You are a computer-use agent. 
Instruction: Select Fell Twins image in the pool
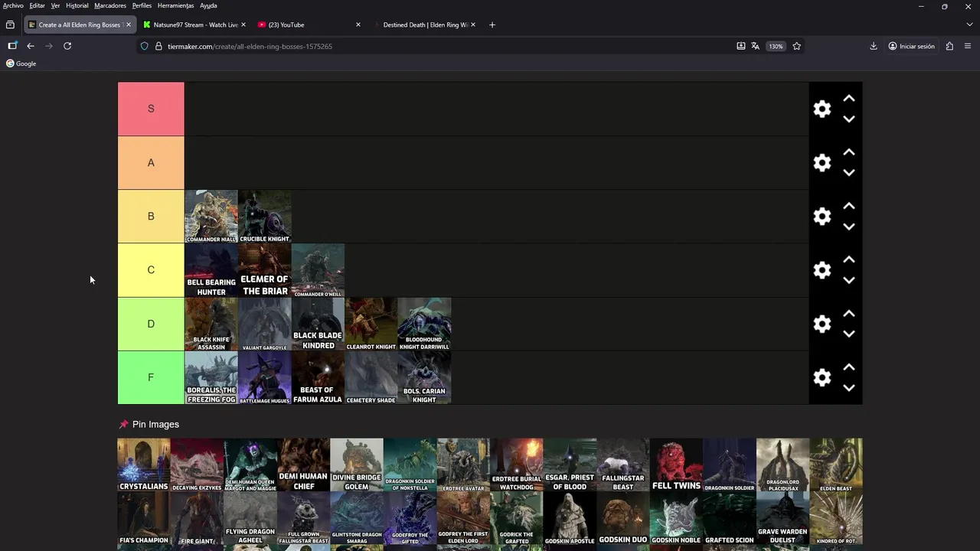(x=676, y=465)
